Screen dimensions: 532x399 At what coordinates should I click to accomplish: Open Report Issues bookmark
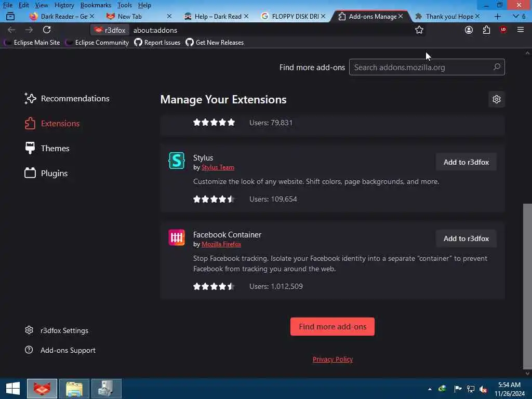click(x=157, y=43)
